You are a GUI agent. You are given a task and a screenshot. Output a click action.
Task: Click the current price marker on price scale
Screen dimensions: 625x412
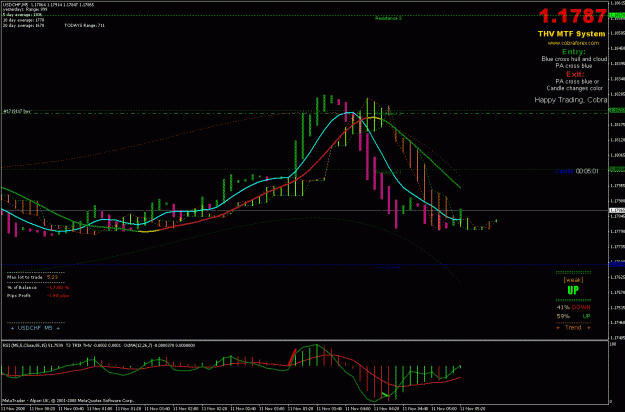click(617, 210)
